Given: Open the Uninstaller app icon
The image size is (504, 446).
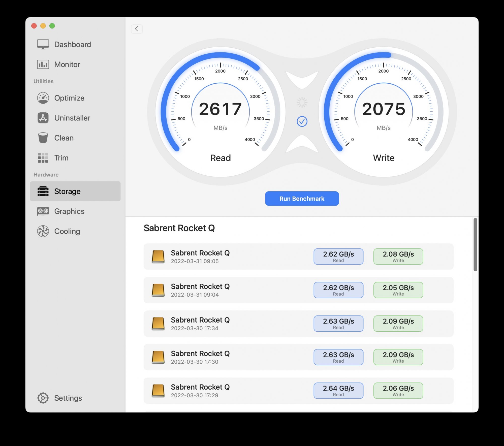Looking at the screenshot, I should pos(43,118).
